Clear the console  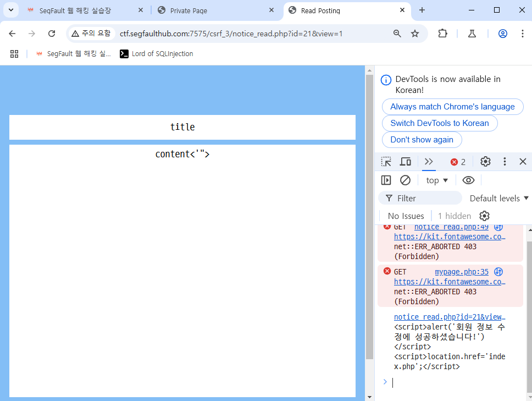(x=405, y=180)
